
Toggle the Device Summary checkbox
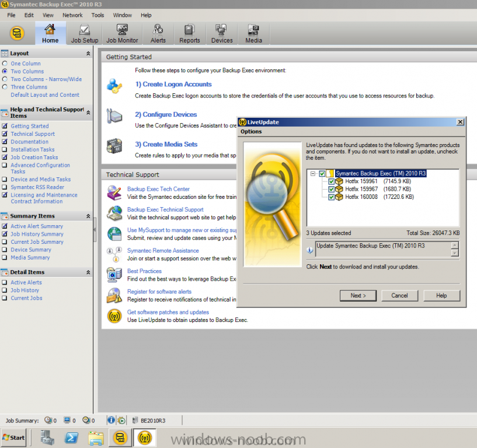coord(5,250)
